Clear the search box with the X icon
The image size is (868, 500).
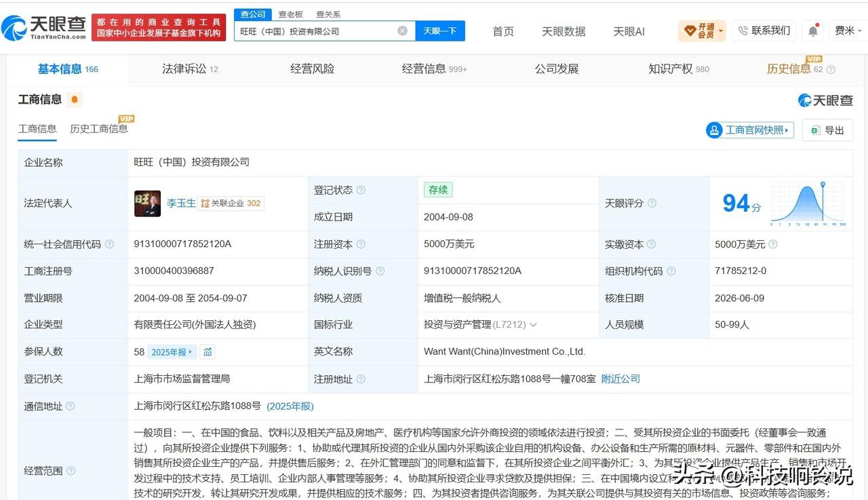point(402,31)
